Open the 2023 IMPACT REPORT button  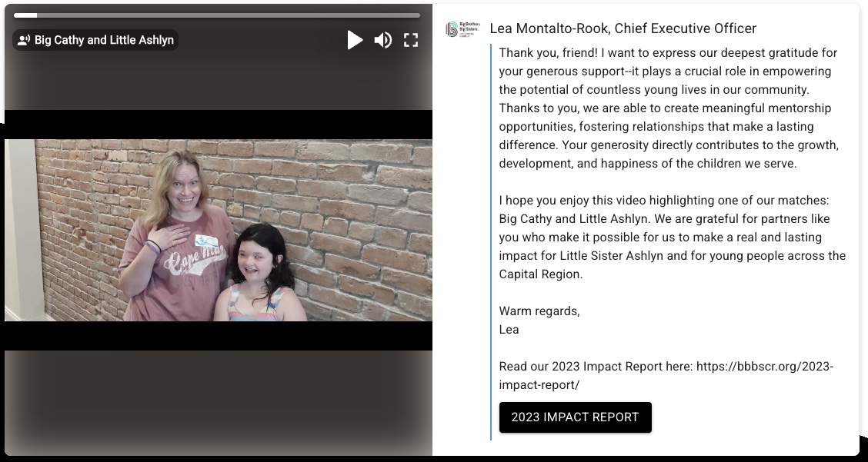(x=575, y=417)
